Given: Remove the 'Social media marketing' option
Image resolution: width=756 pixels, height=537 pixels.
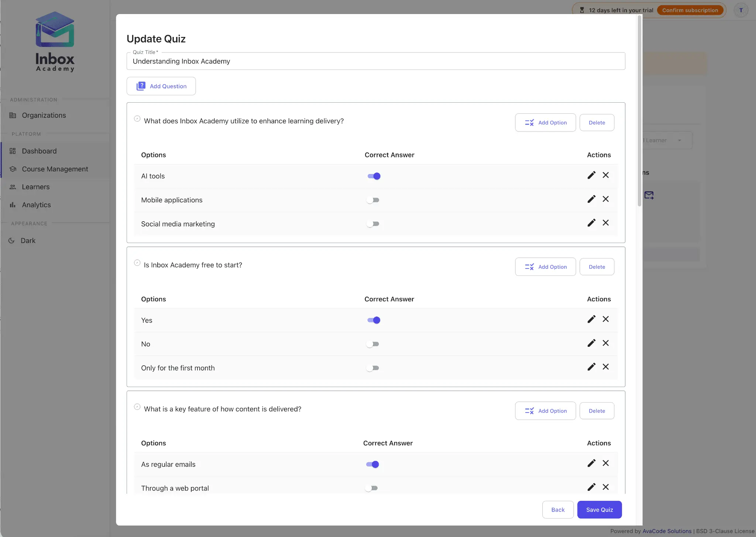Looking at the screenshot, I should [x=606, y=223].
